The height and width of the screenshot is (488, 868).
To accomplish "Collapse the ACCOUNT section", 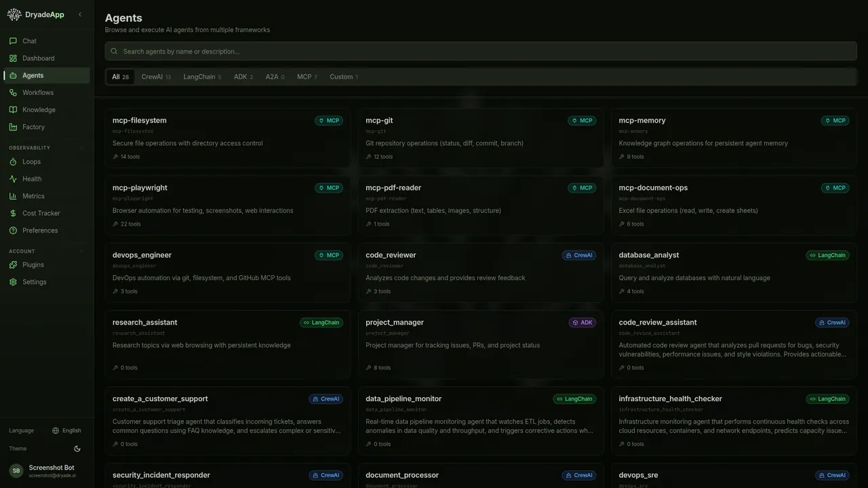I will 81,251.
